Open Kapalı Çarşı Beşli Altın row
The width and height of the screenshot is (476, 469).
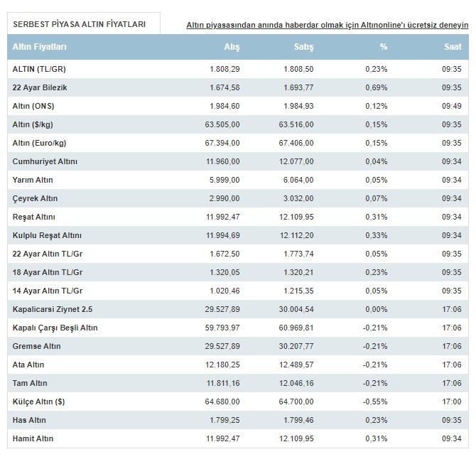[55, 328]
